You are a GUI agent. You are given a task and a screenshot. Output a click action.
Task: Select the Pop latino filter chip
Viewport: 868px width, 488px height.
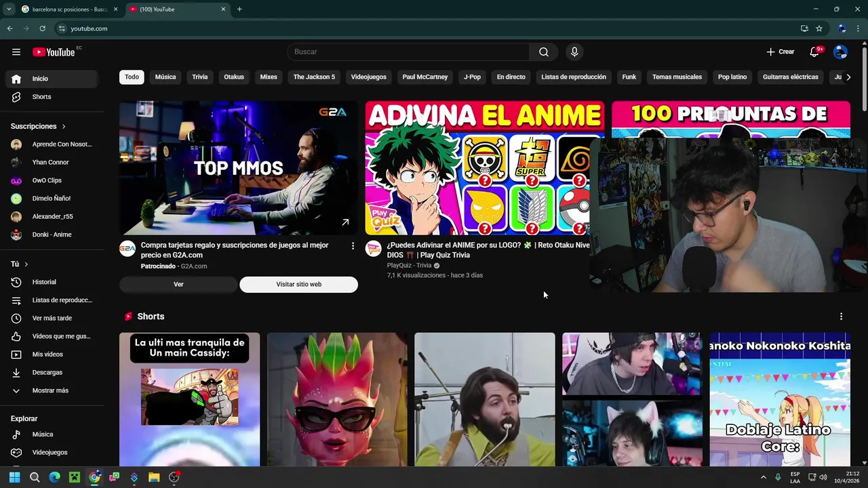click(x=732, y=77)
